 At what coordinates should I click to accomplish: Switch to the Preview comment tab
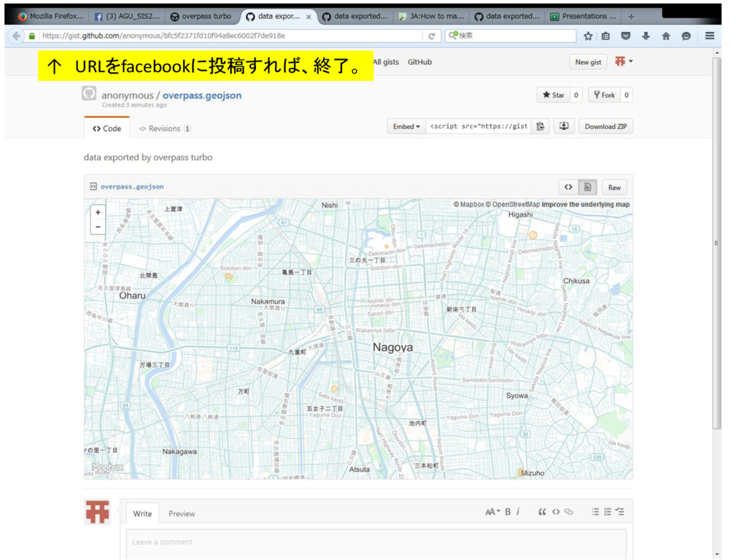pyautogui.click(x=182, y=514)
